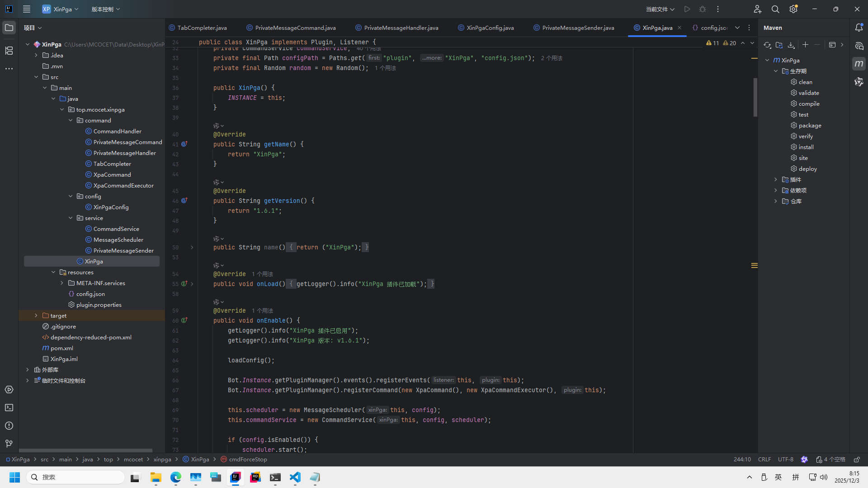Open the Problems tool window icon
The height and width of the screenshot is (488, 868).
9,426
